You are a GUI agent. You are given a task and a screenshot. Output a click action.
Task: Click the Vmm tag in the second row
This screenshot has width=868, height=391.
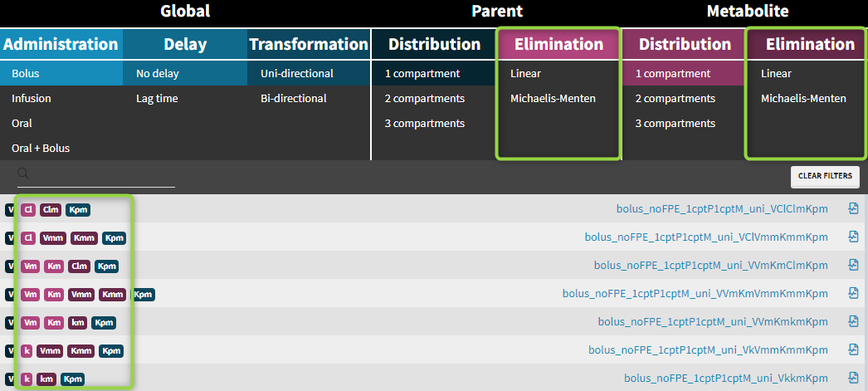tap(52, 238)
